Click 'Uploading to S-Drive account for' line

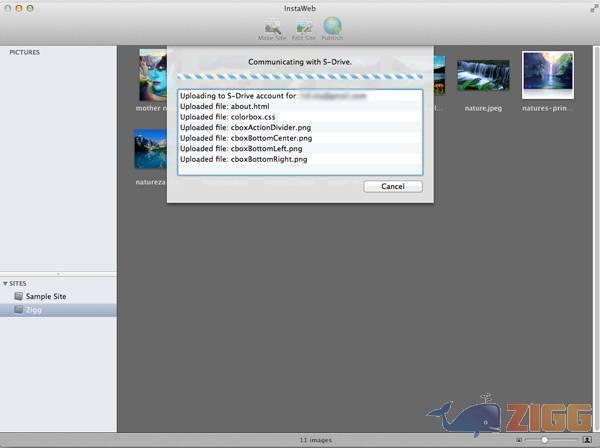(x=300, y=96)
